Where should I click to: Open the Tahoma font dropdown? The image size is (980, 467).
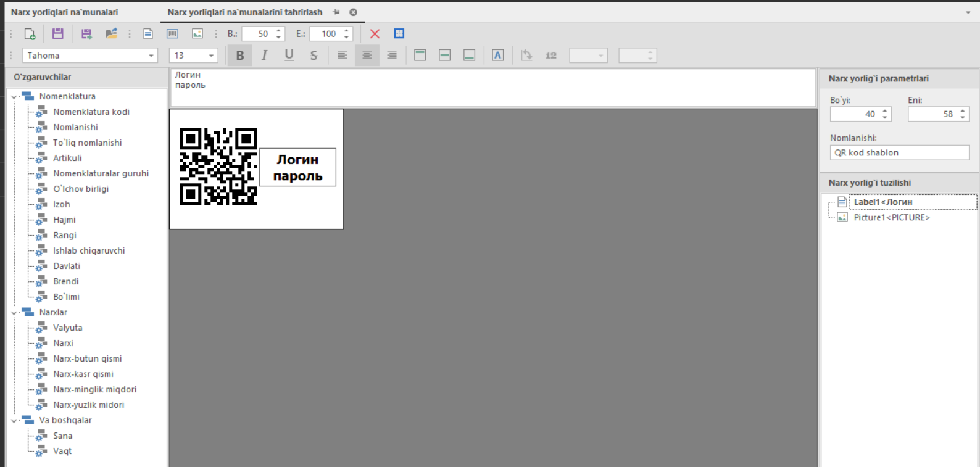click(x=151, y=56)
